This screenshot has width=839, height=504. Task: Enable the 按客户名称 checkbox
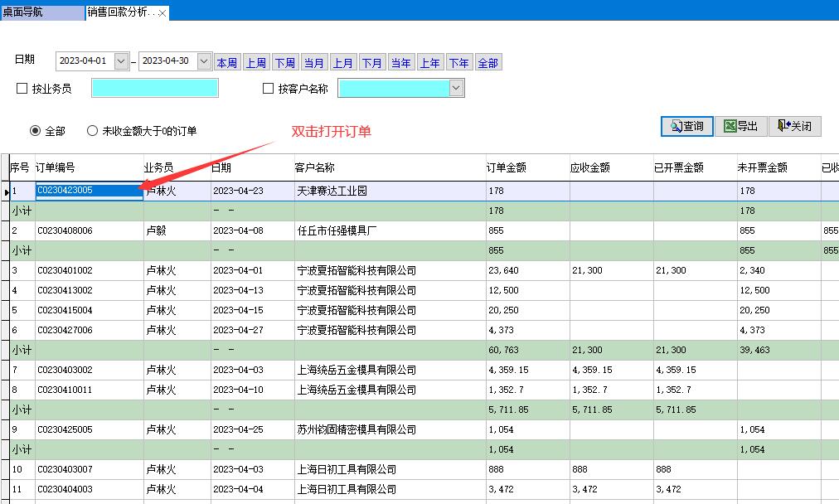[x=268, y=89]
